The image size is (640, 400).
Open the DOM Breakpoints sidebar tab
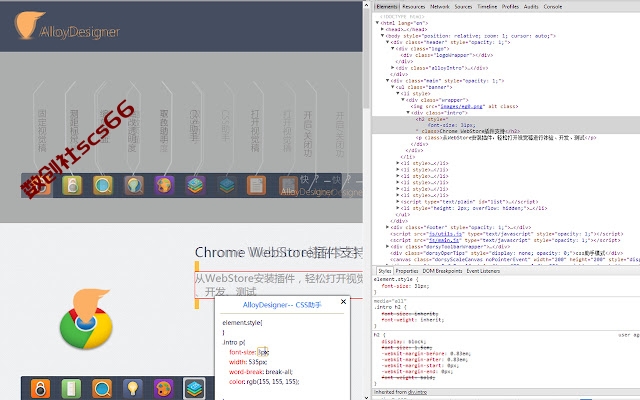[442, 271]
